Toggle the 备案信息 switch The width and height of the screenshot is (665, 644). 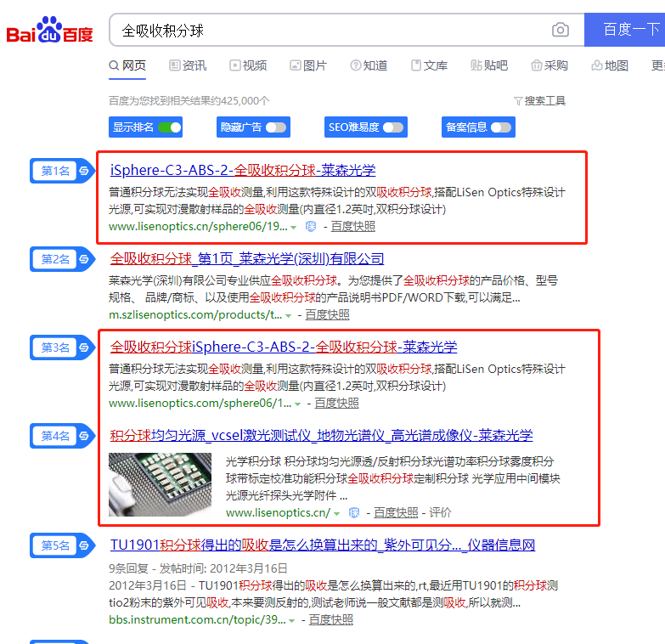tap(501, 127)
